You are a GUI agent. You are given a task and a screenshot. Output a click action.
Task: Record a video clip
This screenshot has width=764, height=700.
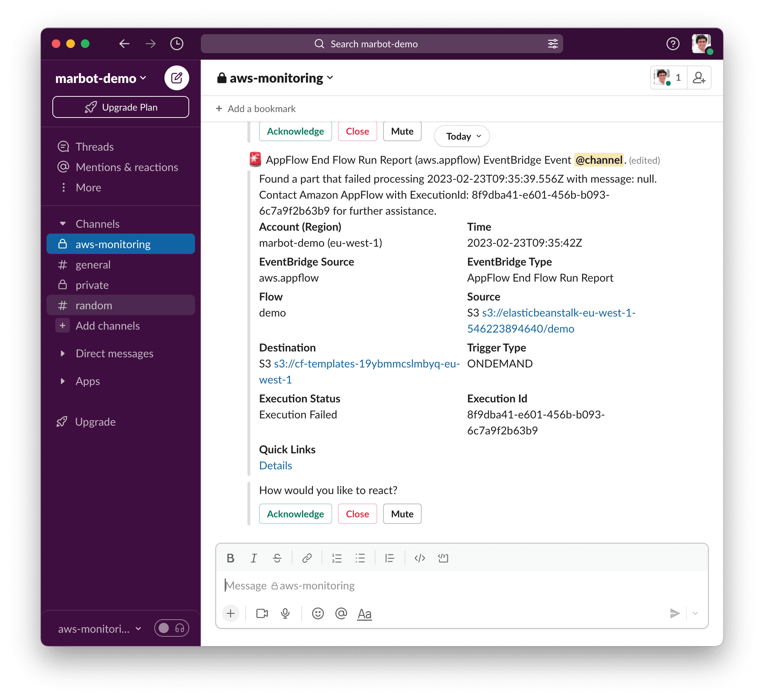coord(262,613)
